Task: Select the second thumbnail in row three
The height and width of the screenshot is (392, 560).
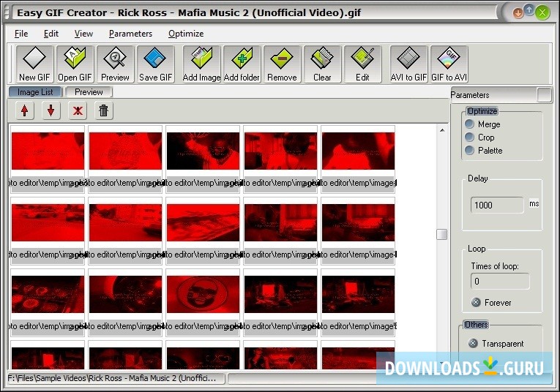Action: (x=125, y=294)
